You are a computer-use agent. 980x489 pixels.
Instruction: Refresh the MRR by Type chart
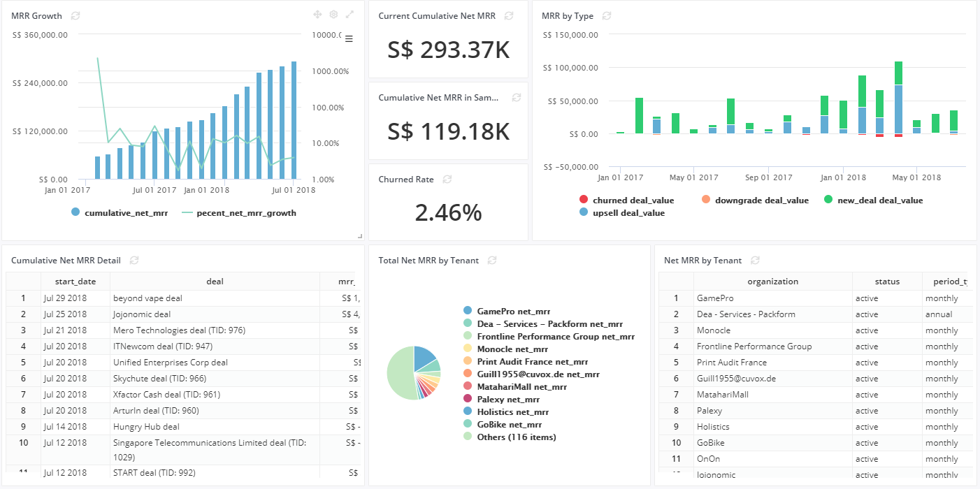605,15
